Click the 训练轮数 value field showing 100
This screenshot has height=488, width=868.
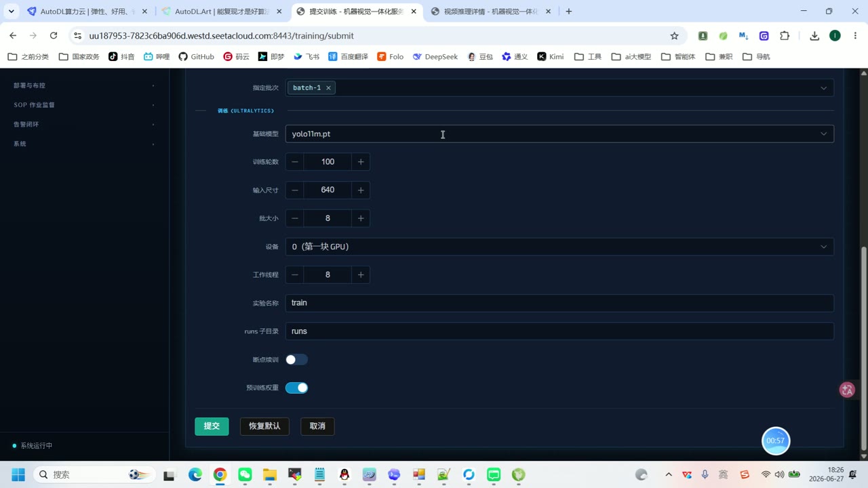point(328,161)
